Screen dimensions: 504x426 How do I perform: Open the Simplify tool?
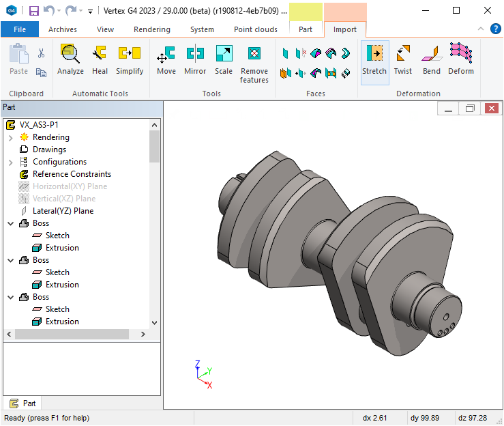tap(129, 59)
